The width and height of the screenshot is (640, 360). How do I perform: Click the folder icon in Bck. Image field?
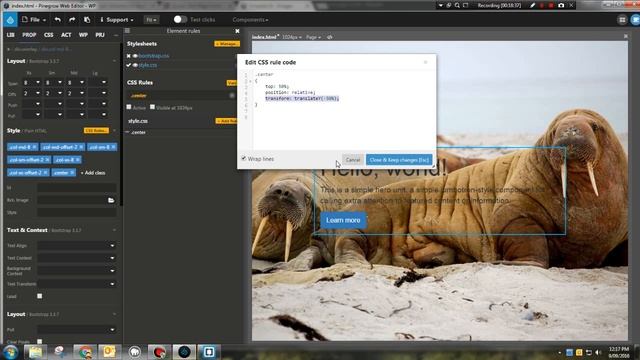coord(111,200)
